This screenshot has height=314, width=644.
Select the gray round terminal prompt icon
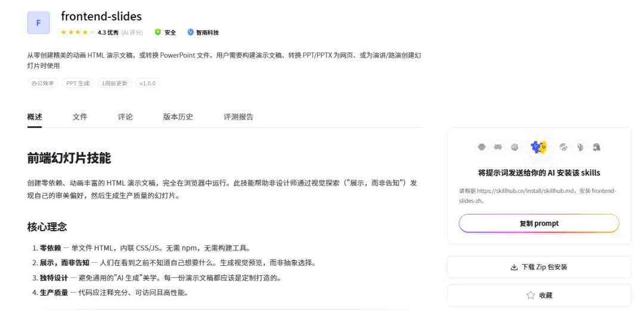coord(514,147)
